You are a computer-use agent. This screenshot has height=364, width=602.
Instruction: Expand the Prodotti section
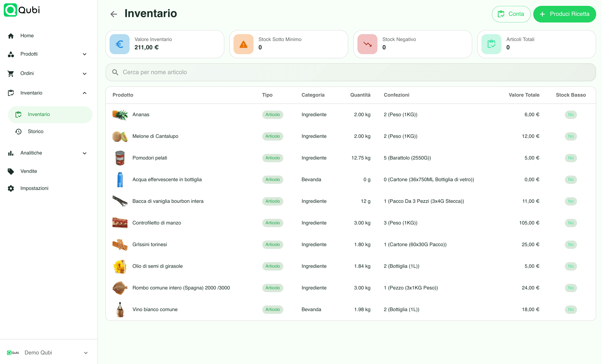85,54
